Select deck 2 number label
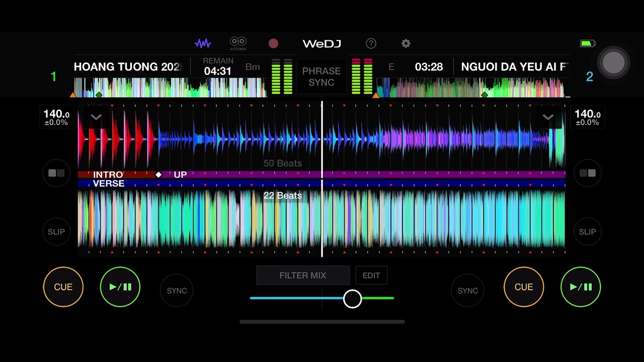644x362 pixels. pos(590,77)
